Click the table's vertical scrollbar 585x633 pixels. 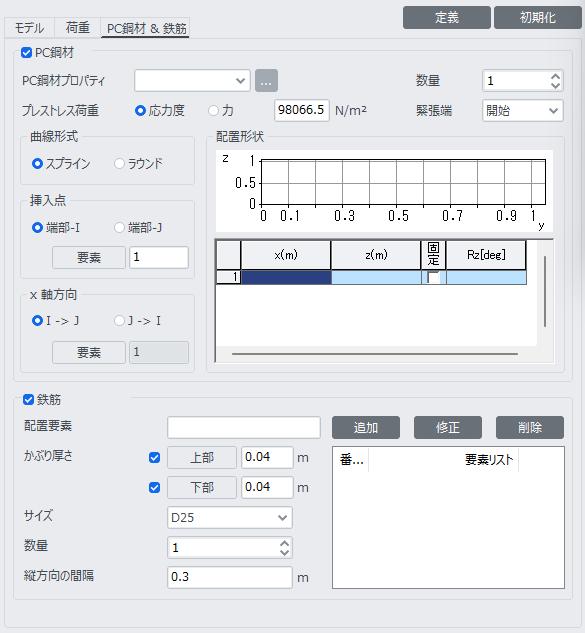click(x=545, y=291)
